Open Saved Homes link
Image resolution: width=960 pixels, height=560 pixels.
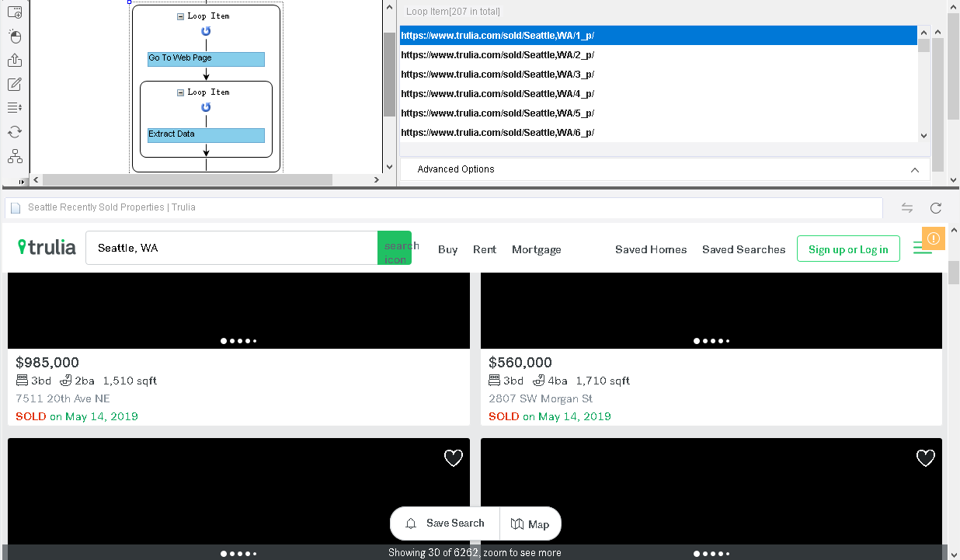pos(651,249)
